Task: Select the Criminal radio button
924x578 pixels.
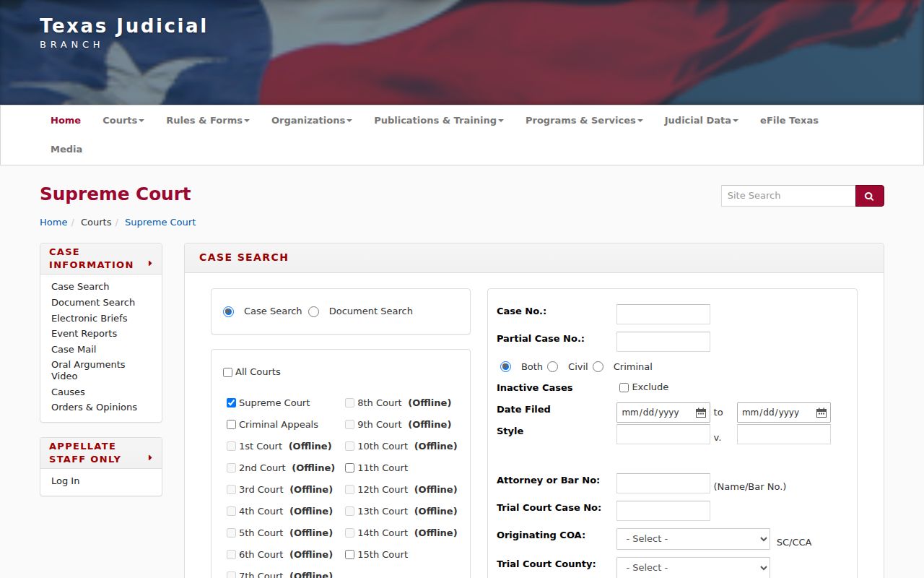Action: click(598, 366)
